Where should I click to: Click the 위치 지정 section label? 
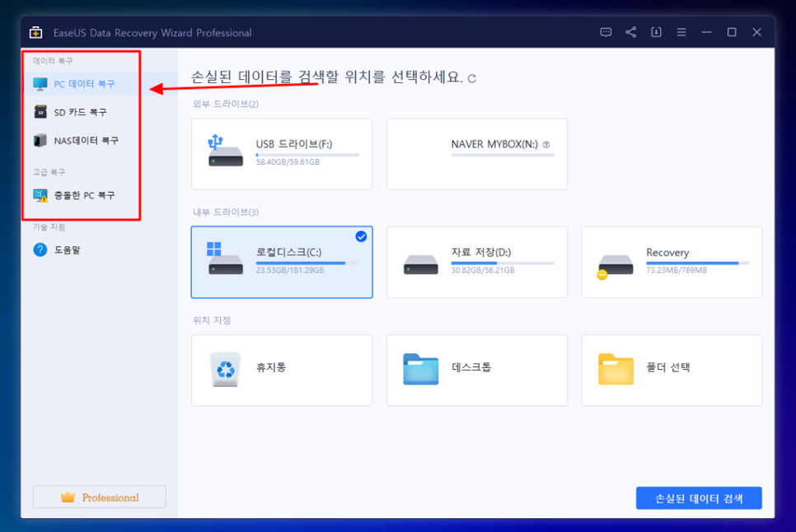[212, 320]
